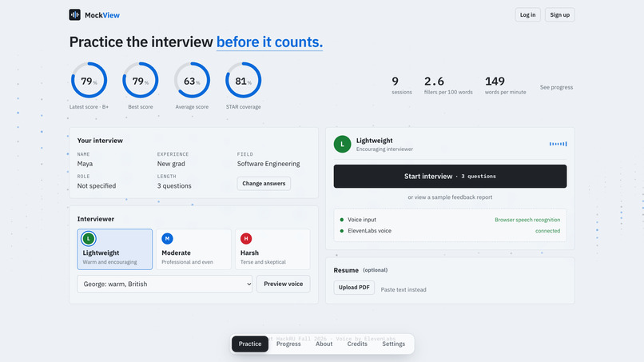Image resolution: width=644 pixels, height=362 pixels.
Task: Click the Preview voice button
Action: 284,284
